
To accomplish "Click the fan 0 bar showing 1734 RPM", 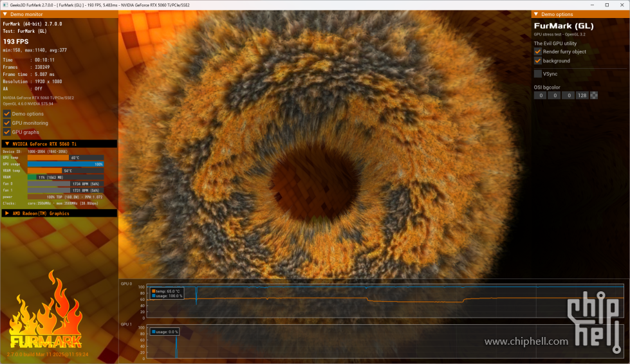I will click(66, 184).
